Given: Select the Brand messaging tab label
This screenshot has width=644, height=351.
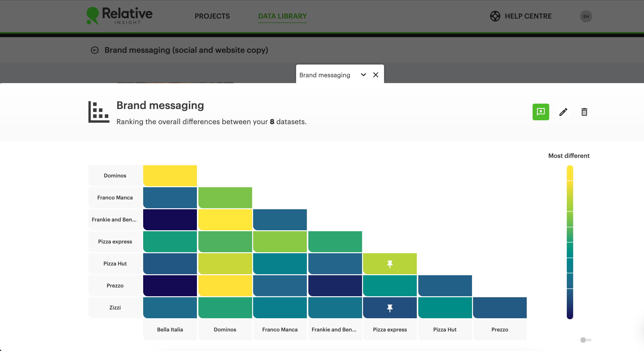Looking at the screenshot, I should pos(324,75).
